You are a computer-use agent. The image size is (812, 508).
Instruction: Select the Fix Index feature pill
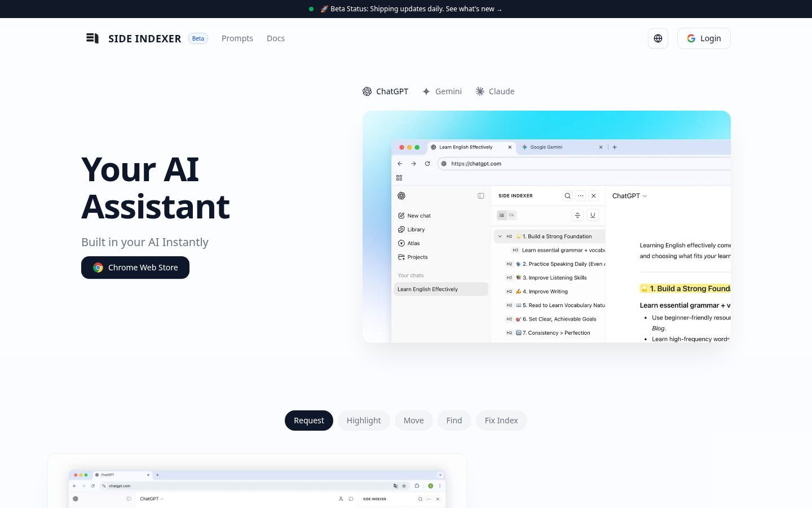501,421
